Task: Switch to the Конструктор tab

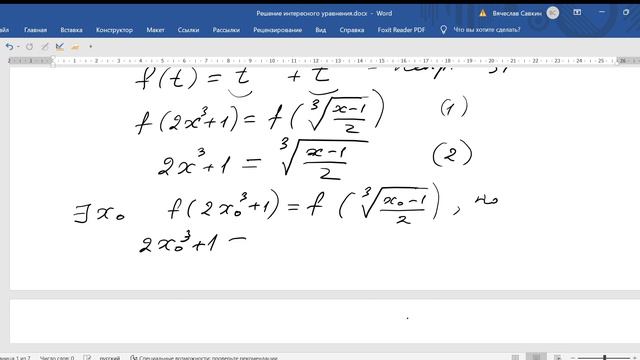Action: click(114, 30)
